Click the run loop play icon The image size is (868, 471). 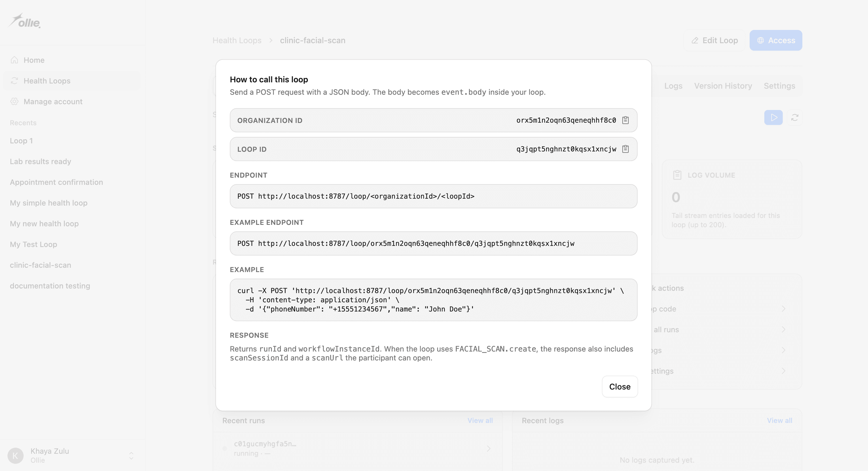tap(773, 117)
